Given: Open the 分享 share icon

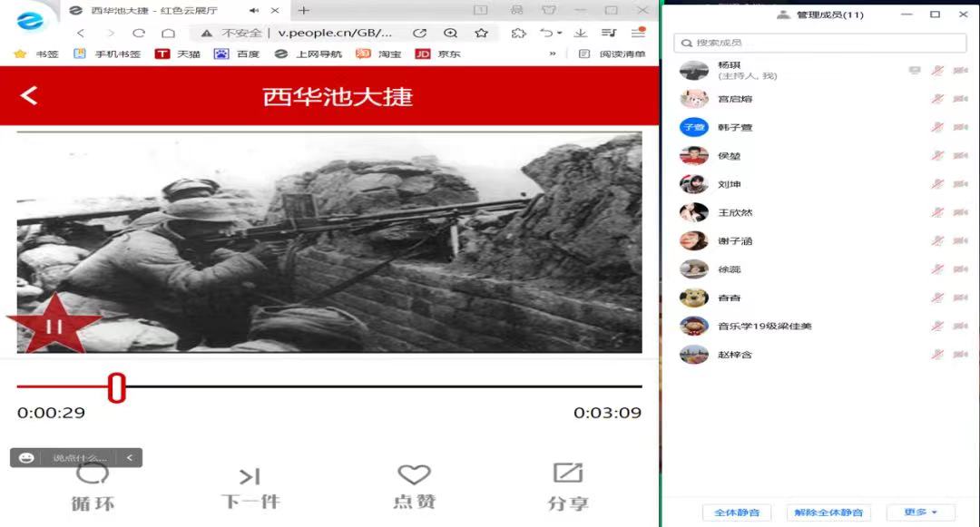Looking at the screenshot, I should pyautogui.click(x=568, y=473).
